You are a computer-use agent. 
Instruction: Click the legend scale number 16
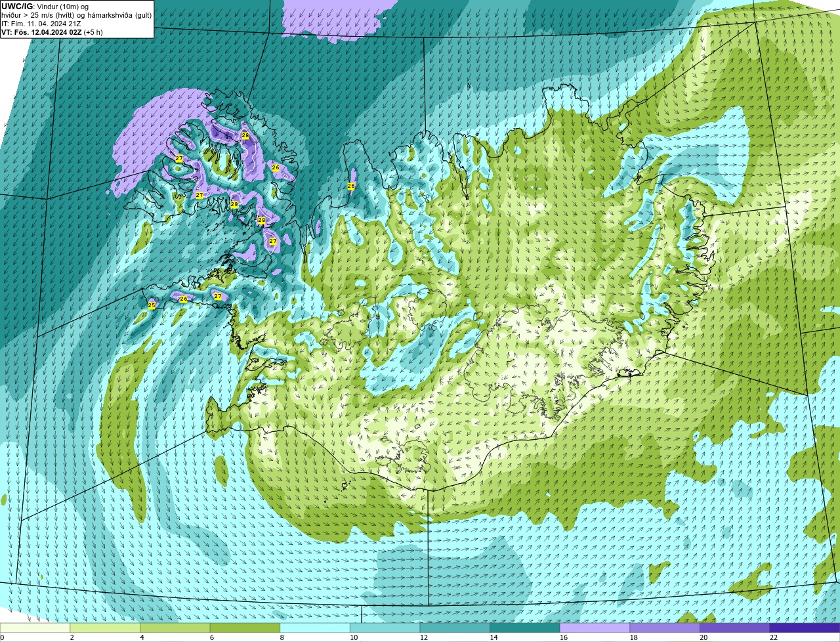coord(564,637)
